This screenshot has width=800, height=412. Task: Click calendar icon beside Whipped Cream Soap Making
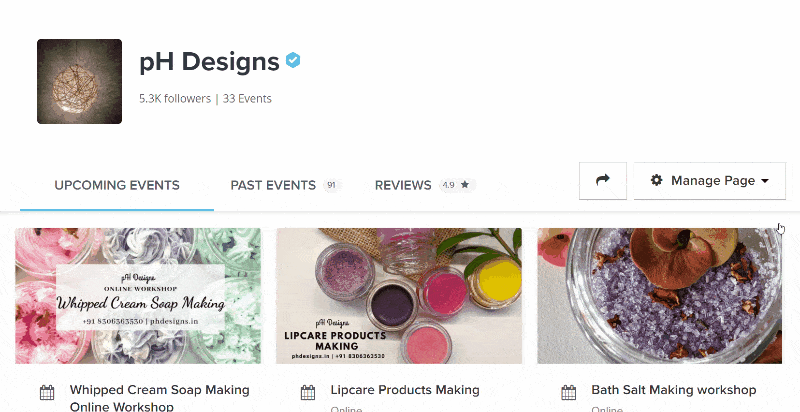pos(47,392)
